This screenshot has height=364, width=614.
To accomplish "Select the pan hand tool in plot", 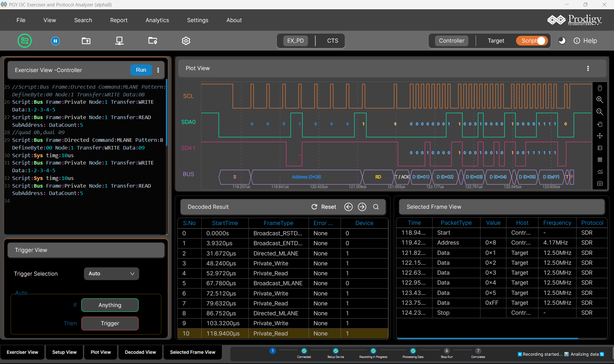I will pos(600,124).
